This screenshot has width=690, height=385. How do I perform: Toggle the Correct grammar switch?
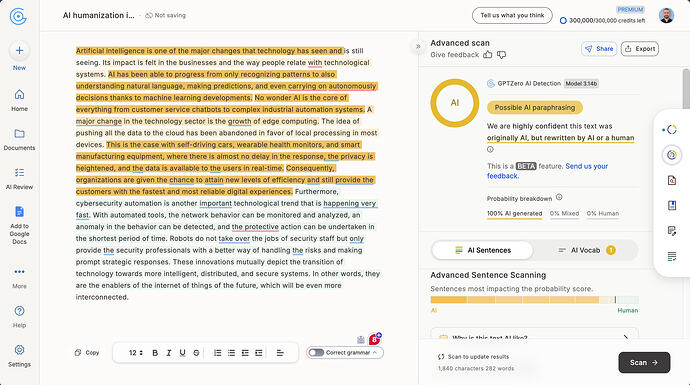[316, 352]
